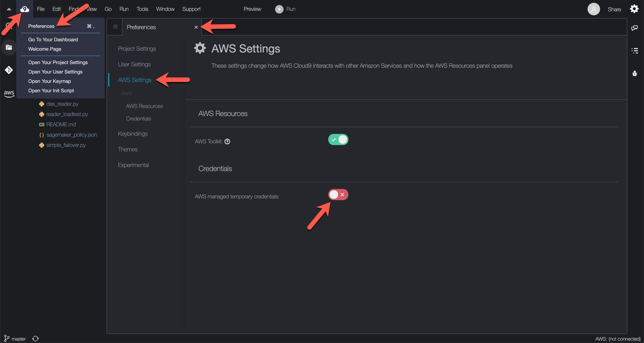Click the AWS Cloud9 cloud logo icon
The width and height of the screenshot is (644, 343).
(x=25, y=9)
